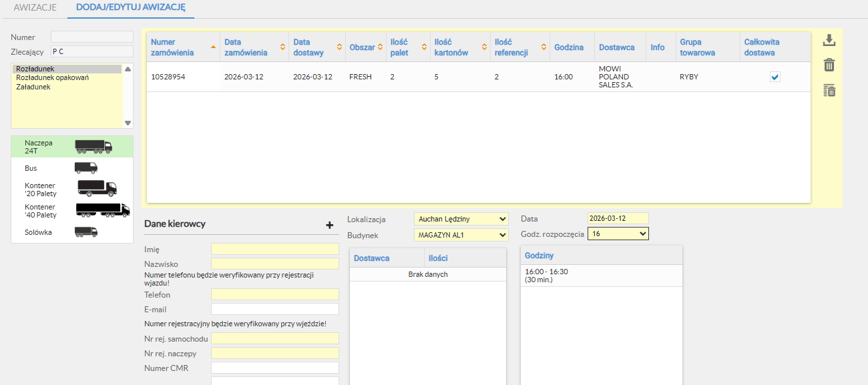
Task: Select the Bus vehicle icon
Action: (x=85, y=168)
